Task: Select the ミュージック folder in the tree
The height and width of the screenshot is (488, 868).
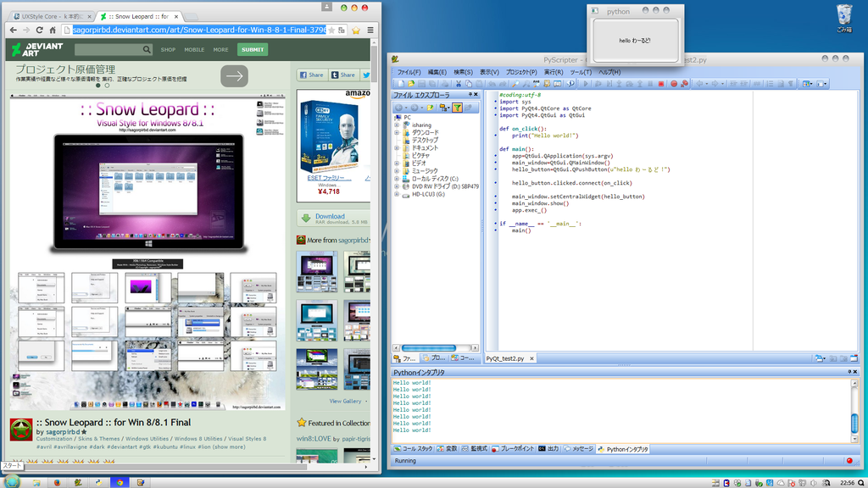Action: pyautogui.click(x=425, y=171)
